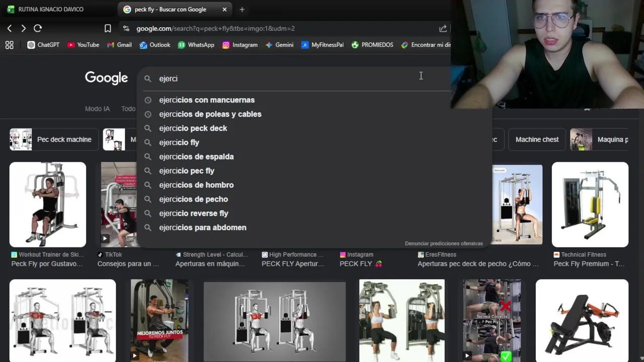The image size is (644, 362).
Task: Click the Modo IA tab
Action: coord(97,109)
